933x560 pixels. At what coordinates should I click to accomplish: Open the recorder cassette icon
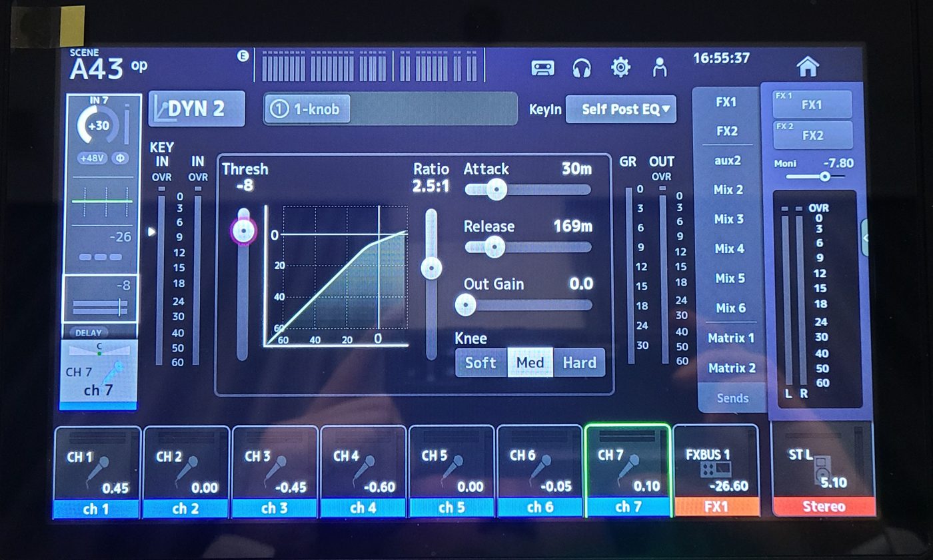pyautogui.click(x=542, y=68)
